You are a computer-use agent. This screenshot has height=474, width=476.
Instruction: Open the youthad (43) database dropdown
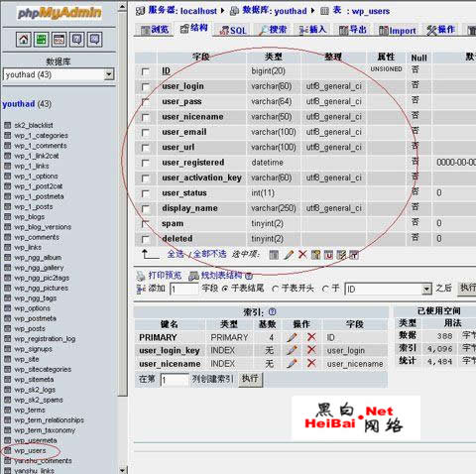59,74
